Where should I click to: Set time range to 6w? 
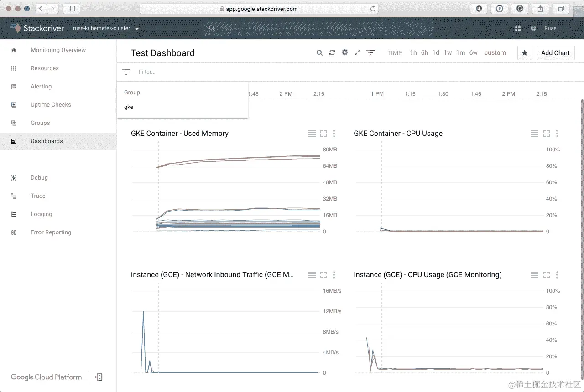(x=474, y=53)
